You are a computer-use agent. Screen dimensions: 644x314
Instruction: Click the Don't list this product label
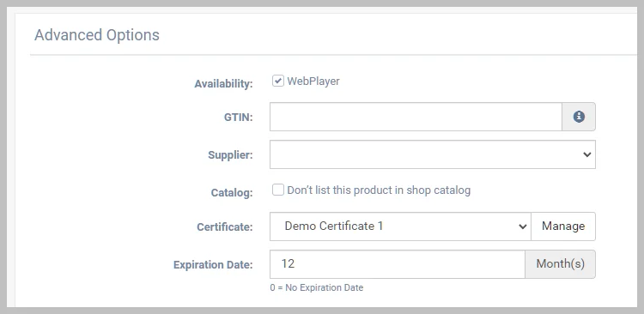tap(379, 190)
